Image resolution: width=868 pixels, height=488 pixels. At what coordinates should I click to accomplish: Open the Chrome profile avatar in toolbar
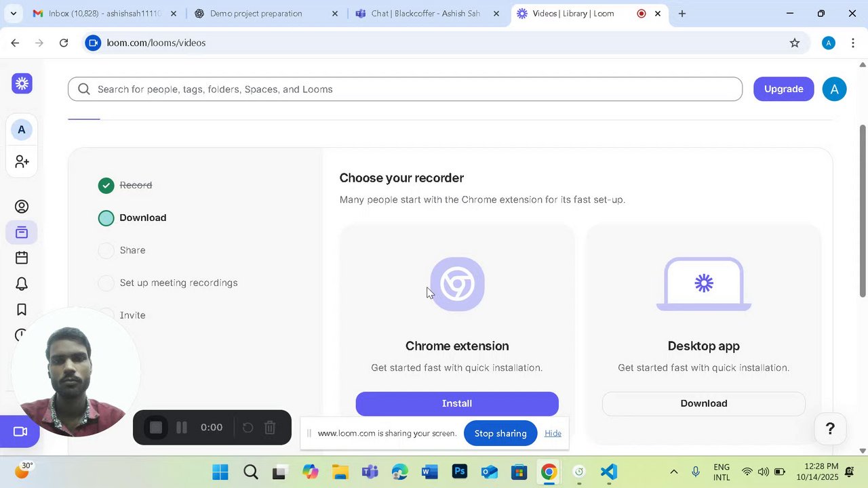[x=829, y=43]
